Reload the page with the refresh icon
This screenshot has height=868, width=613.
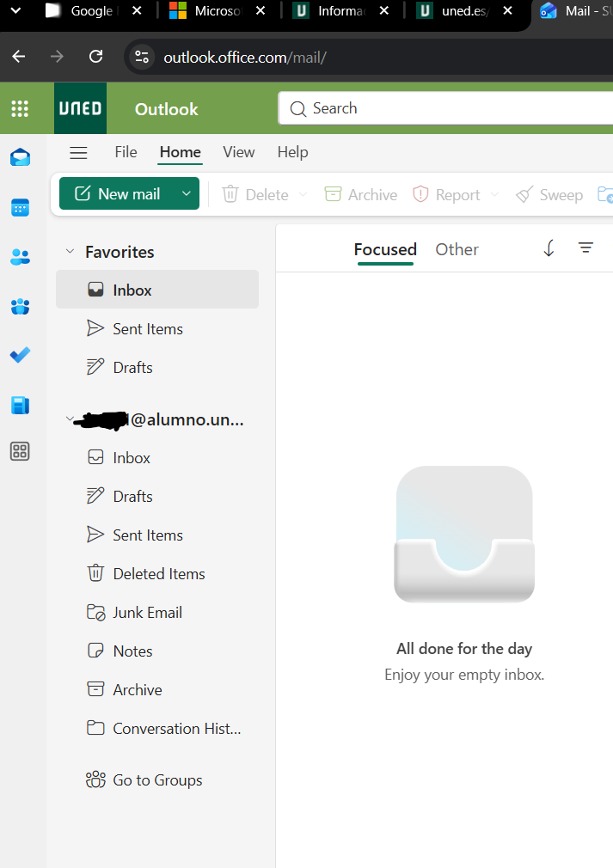point(95,57)
